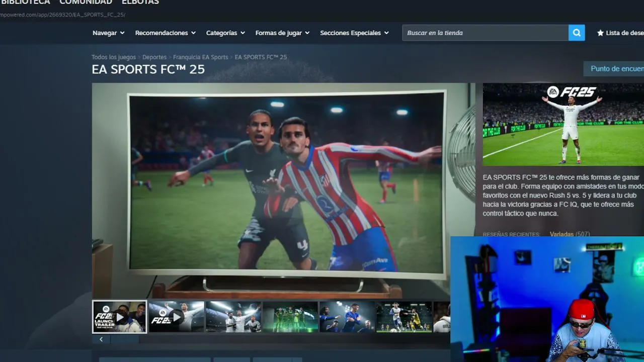Focus the Buscar en la tienda search field
The image size is (644, 362).
[x=485, y=33]
